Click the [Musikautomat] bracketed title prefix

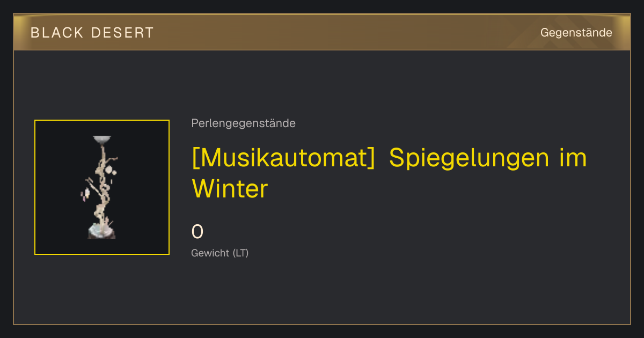click(x=283, y=158)
